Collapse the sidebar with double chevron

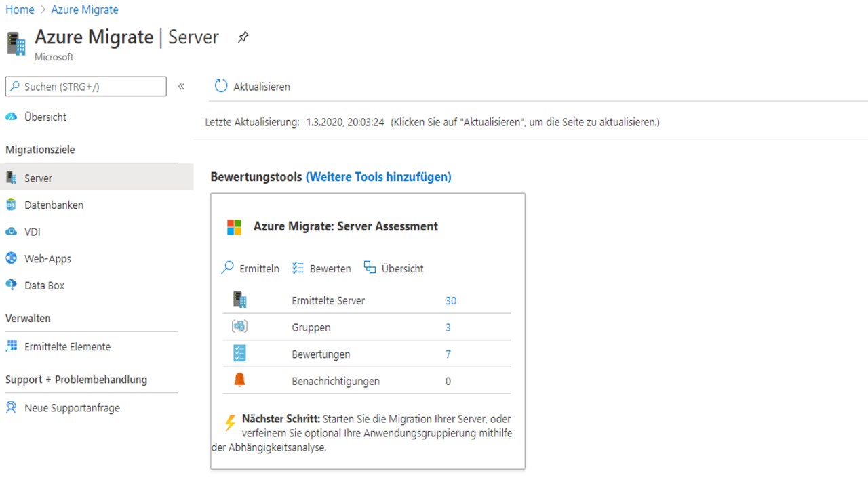(x=181, y=86)
